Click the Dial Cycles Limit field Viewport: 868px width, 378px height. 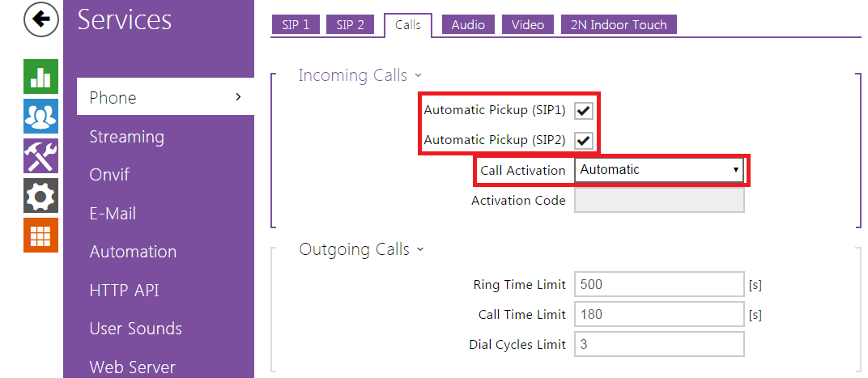pos(658,344)
